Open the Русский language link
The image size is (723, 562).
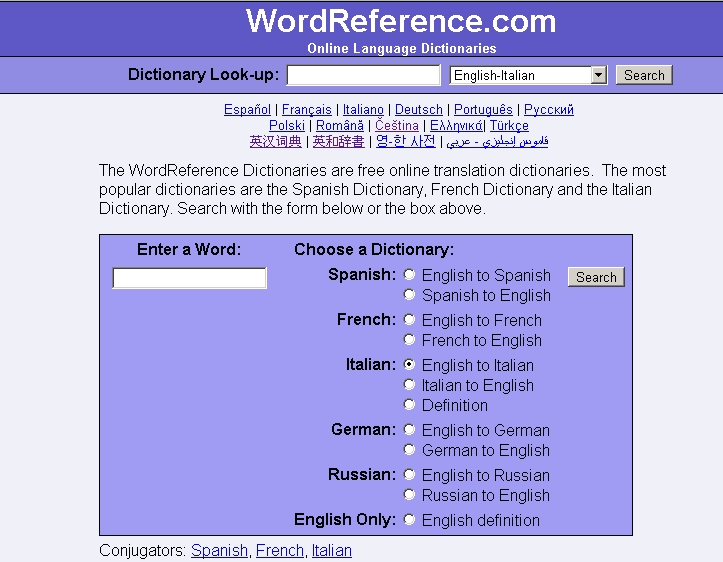[549, 110]
